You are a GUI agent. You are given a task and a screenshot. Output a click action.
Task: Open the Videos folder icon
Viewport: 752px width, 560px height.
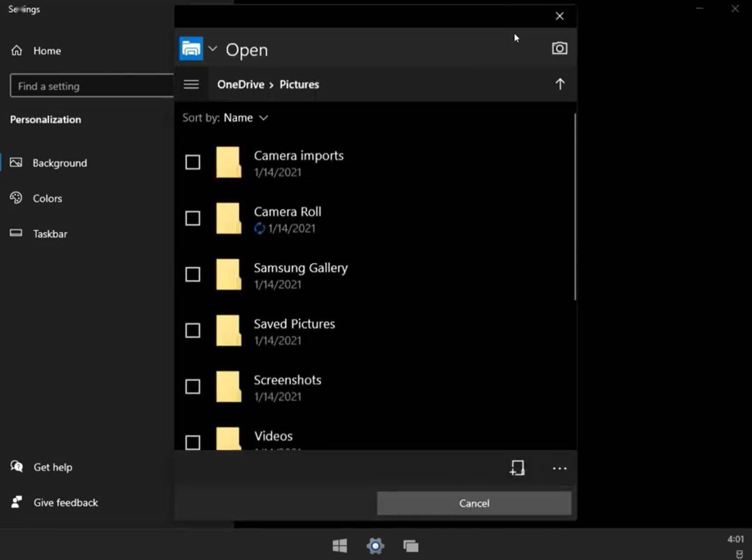pyautogui.click(x=229, y=438)
